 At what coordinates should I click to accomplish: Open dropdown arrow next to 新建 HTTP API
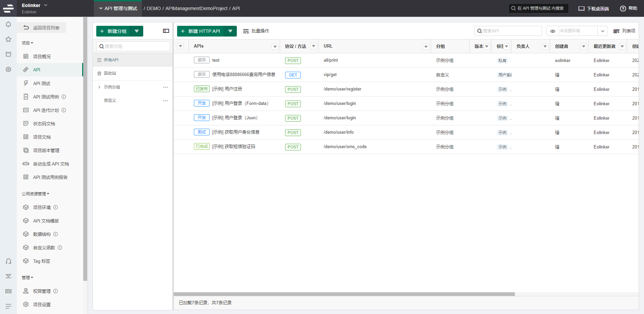pyautogui.click(x=230, y=31)
